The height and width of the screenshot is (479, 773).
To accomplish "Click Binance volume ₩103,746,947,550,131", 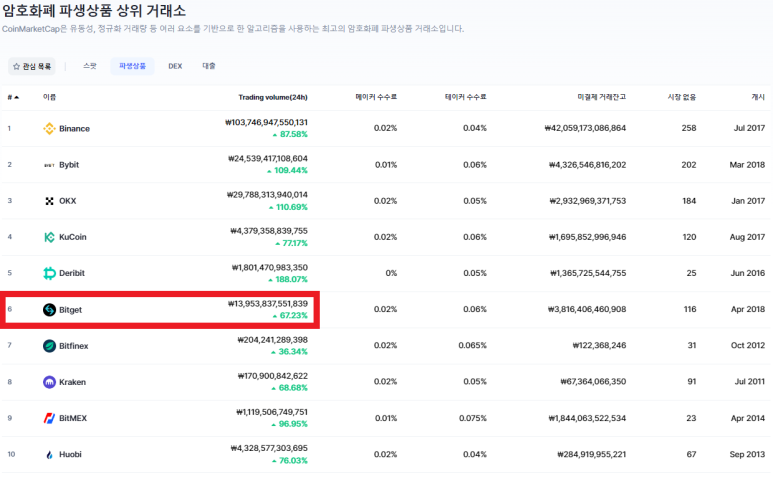I will point(266,122).
